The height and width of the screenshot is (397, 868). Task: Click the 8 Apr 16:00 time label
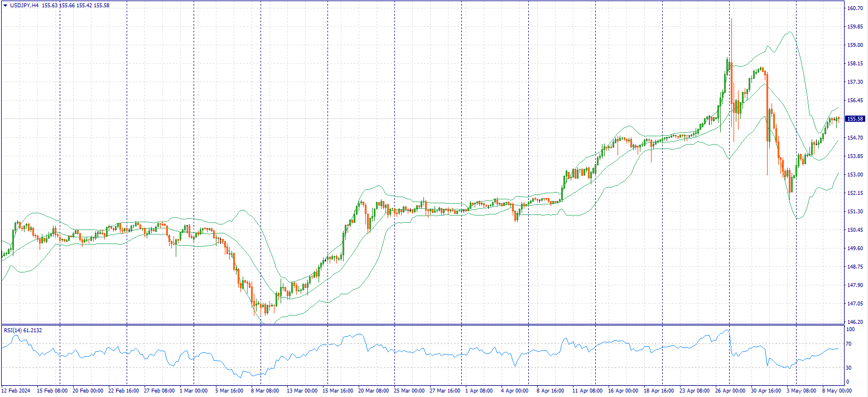click(x=550, y=391)
